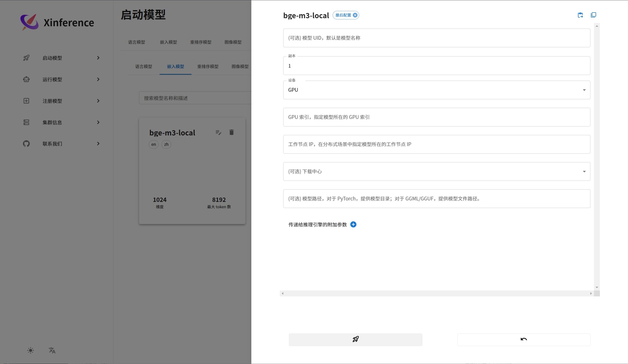Expand the 运行模型 sidebar chevron
The height and width of the screenshot is (364, 628).
pyautogui.click(x=98, y=79)
